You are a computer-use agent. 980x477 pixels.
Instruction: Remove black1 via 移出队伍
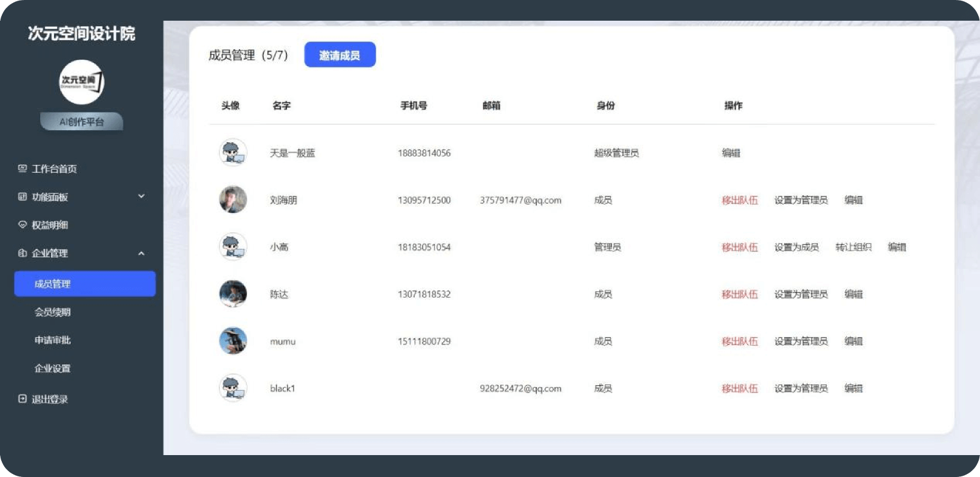click(740, 388)
